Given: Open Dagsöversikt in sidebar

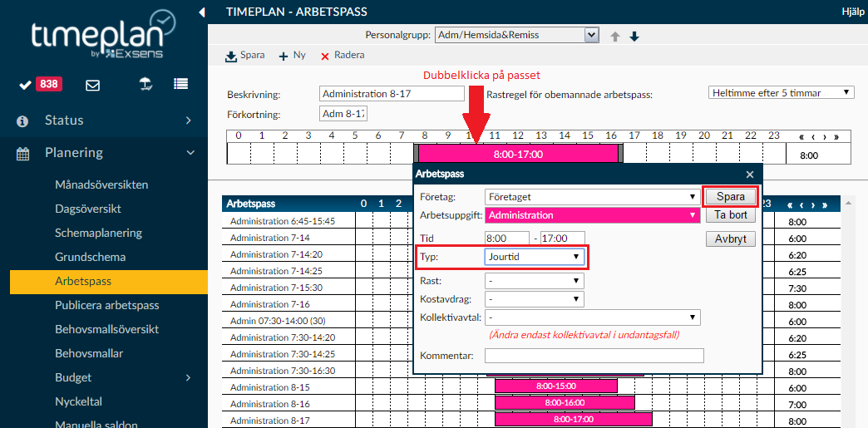Looking at the screenshot, I should 88,209.
